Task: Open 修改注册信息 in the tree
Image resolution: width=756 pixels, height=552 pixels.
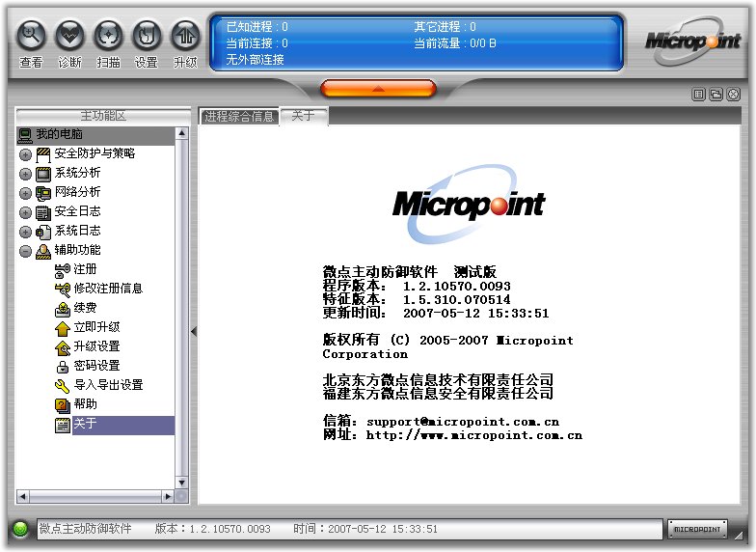Action: (108, 289)
